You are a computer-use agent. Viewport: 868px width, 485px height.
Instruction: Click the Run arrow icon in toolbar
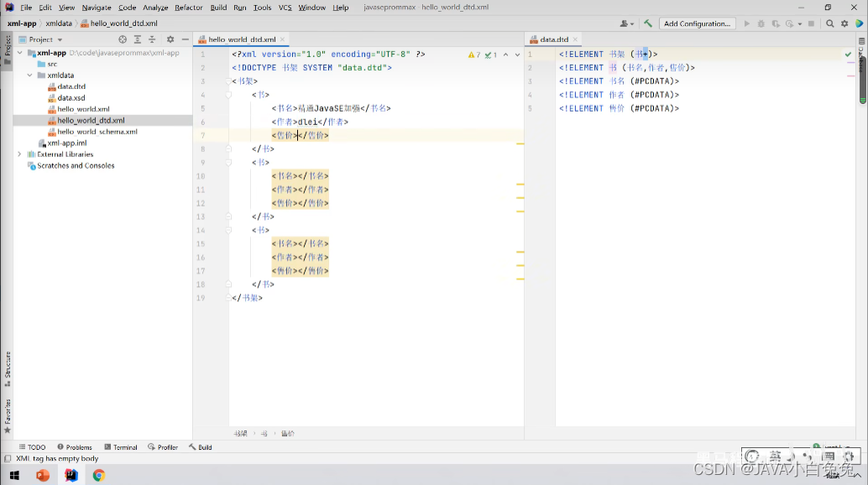pyautogui.click(x=747, y=23)
